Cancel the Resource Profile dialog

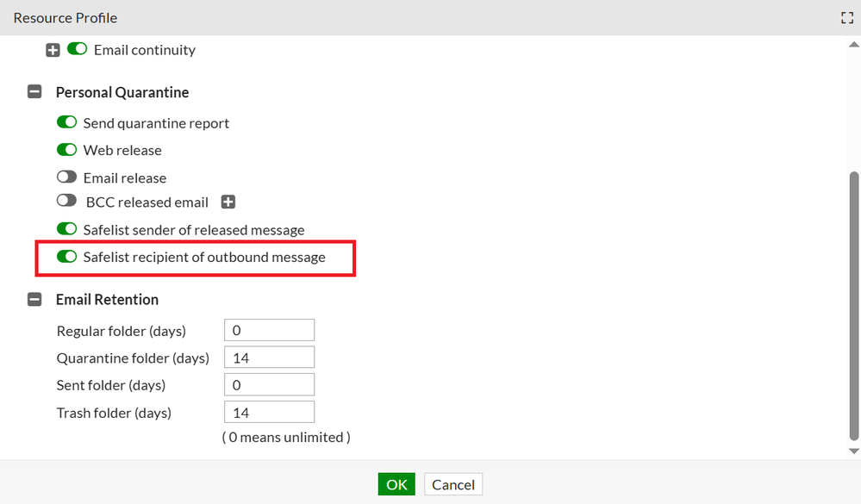453,484
